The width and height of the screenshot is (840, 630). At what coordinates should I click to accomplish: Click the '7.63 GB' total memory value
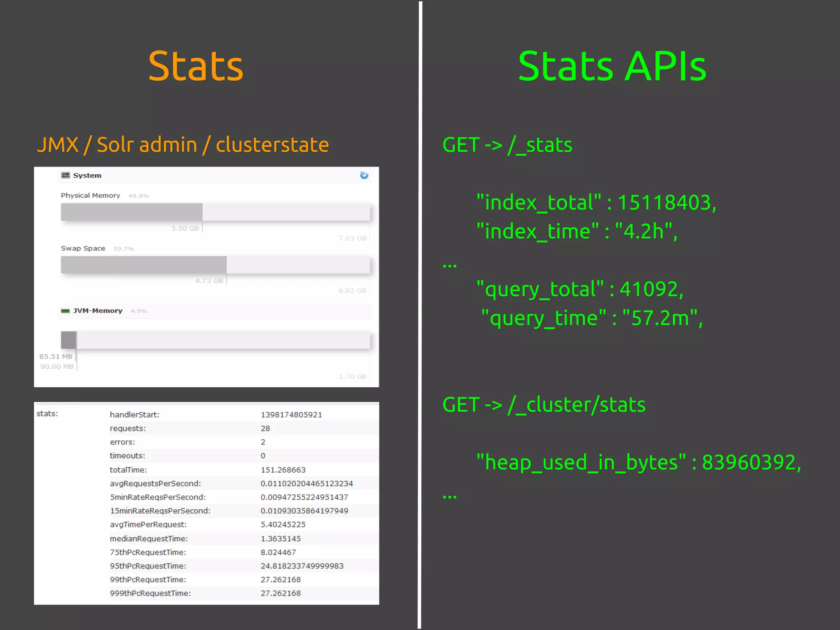coord(352,238)
